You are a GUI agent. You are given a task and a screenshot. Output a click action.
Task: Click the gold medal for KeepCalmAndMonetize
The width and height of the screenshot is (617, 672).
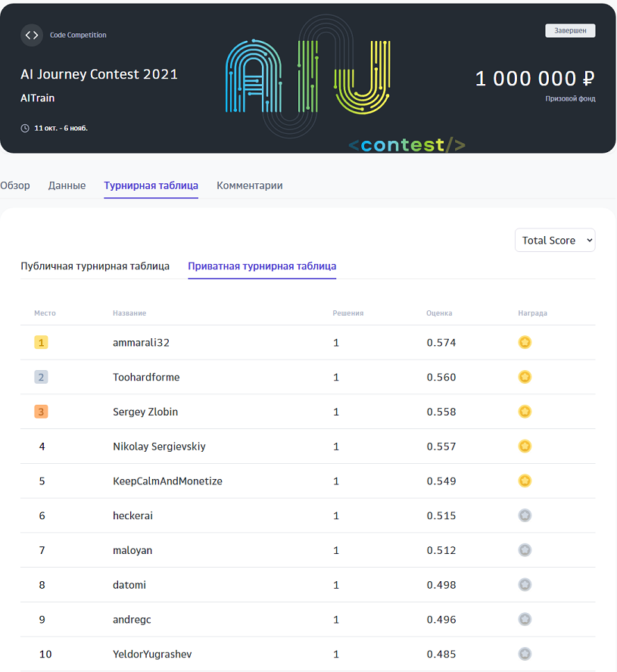point(525,481)
